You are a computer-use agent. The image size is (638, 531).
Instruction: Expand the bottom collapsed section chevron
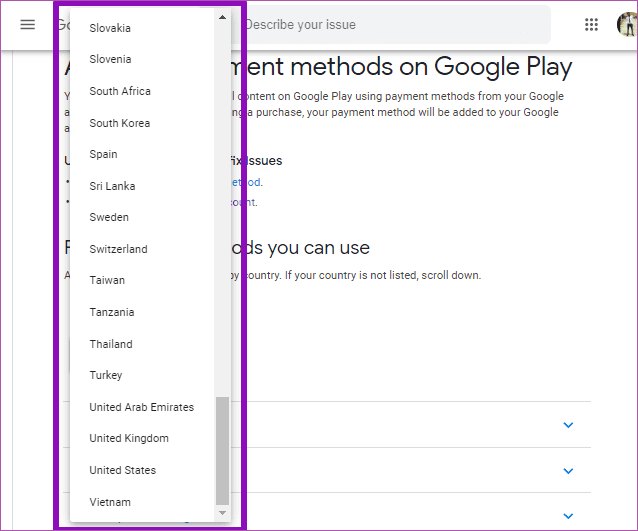click(568, 516)
